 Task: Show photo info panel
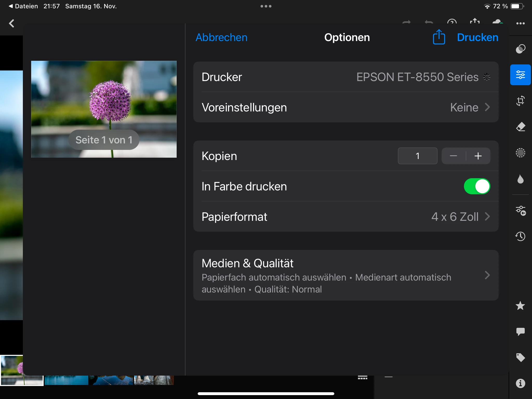click(x=520, y=383)
